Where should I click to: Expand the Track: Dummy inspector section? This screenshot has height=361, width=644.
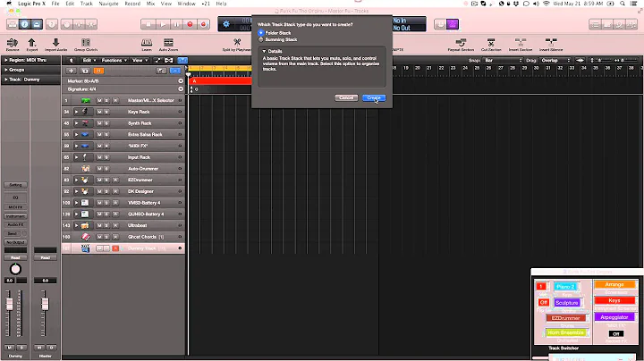tap(6, 80)
